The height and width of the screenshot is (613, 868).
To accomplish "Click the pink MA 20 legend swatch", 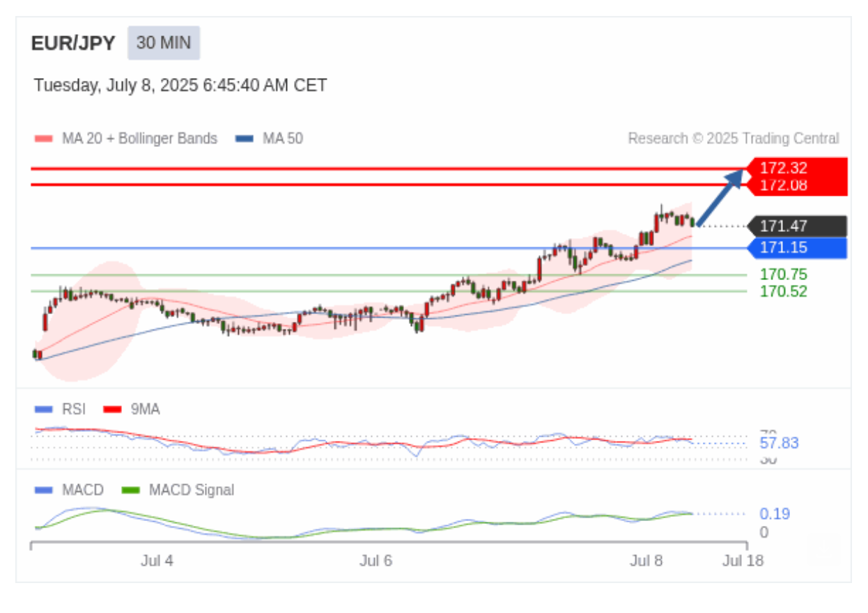I will [x=44, y=139].
